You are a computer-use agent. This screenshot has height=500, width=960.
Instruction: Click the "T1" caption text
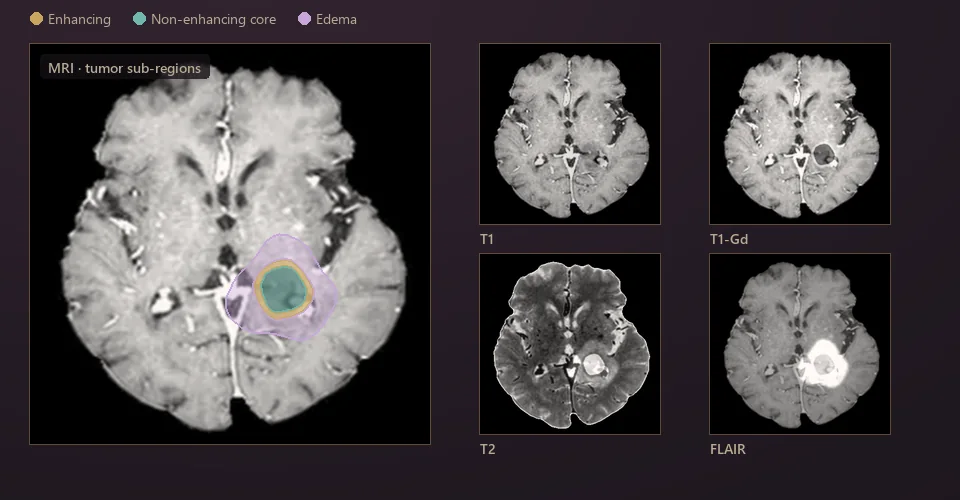[487, 239]
